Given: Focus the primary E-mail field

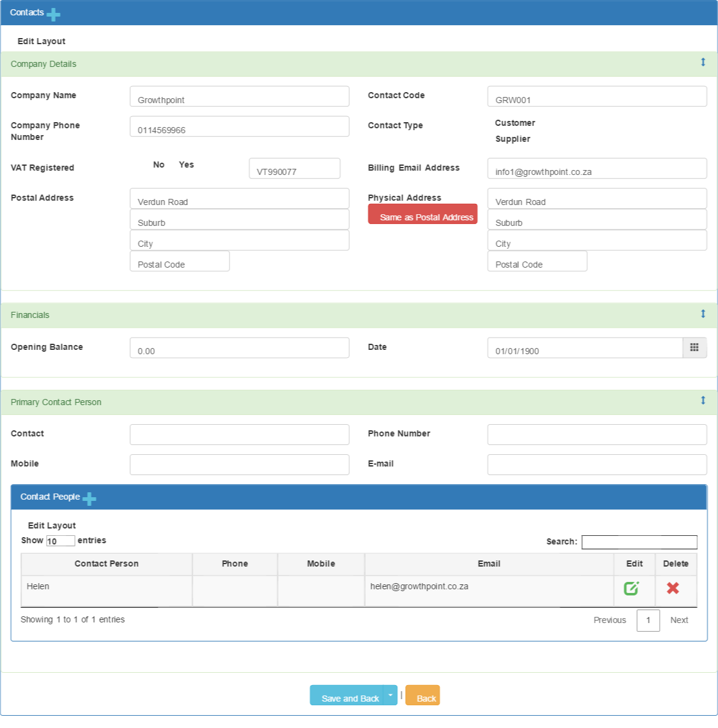Looking at the screenshot, I should coord(597,465).
